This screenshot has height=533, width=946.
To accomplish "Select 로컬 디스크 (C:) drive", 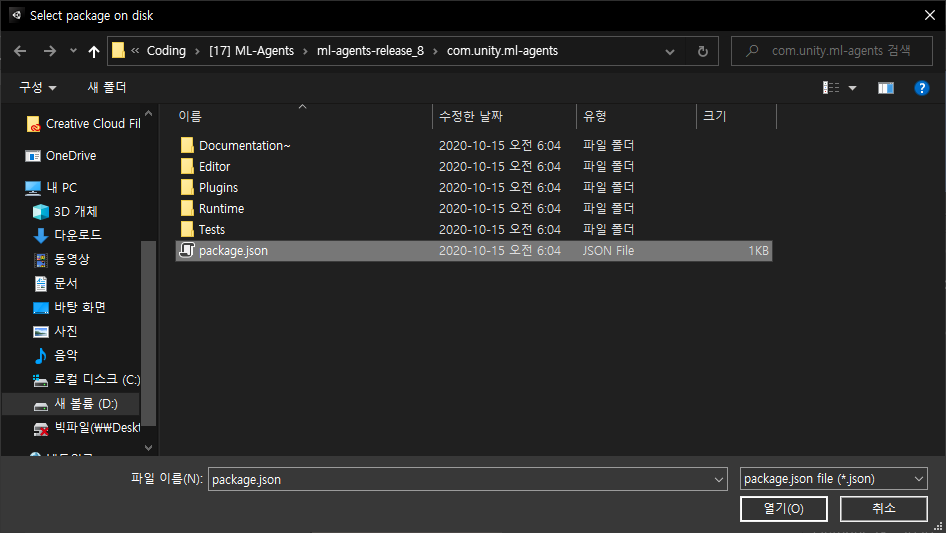I will click(x=86, y=380).
